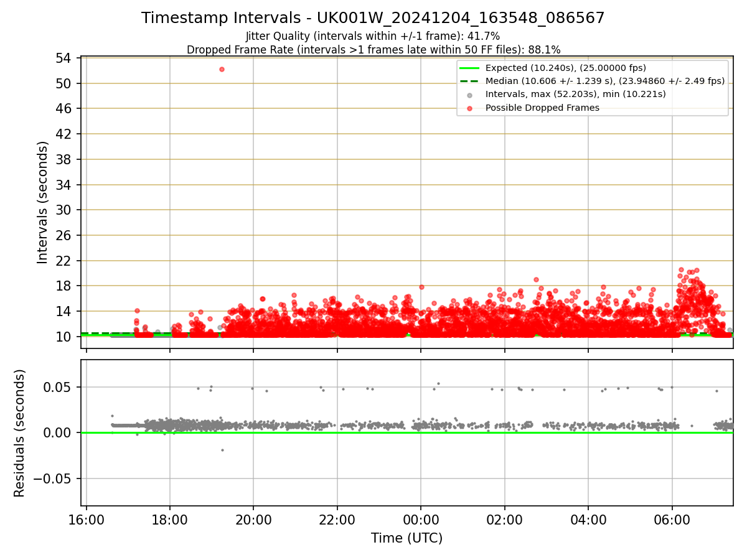Click the '18:00' x-axis tick label
The height and width of the screenshot is (560, 747).
coord(170,520)
